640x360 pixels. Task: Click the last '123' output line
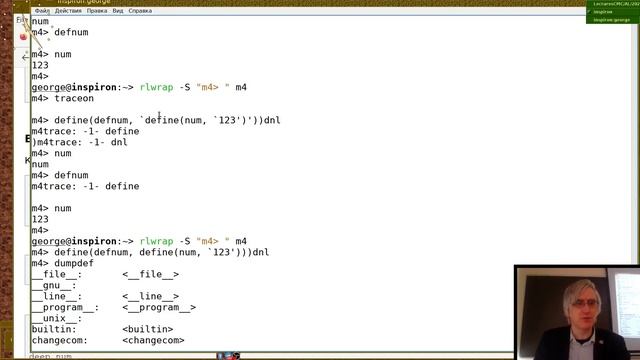tap(40, 219)
